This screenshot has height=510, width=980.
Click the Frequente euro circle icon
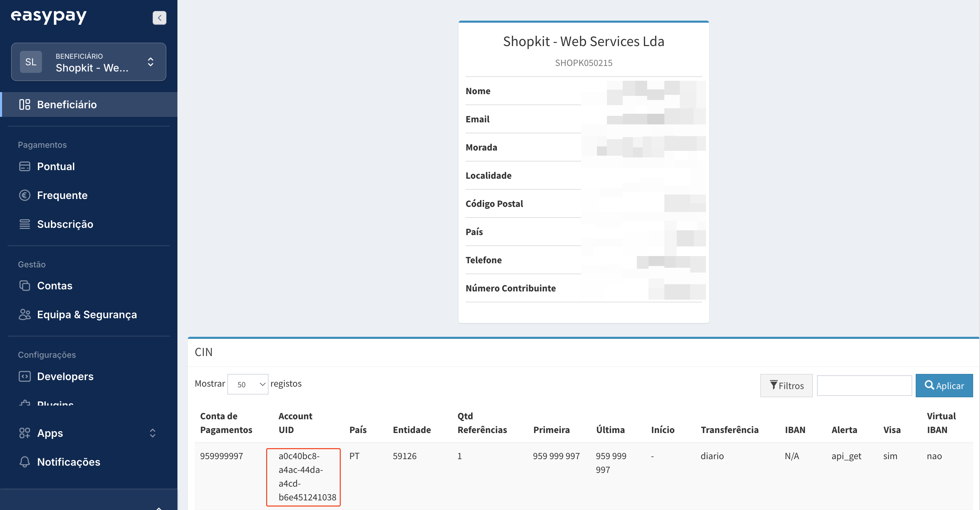click(25, 195)
